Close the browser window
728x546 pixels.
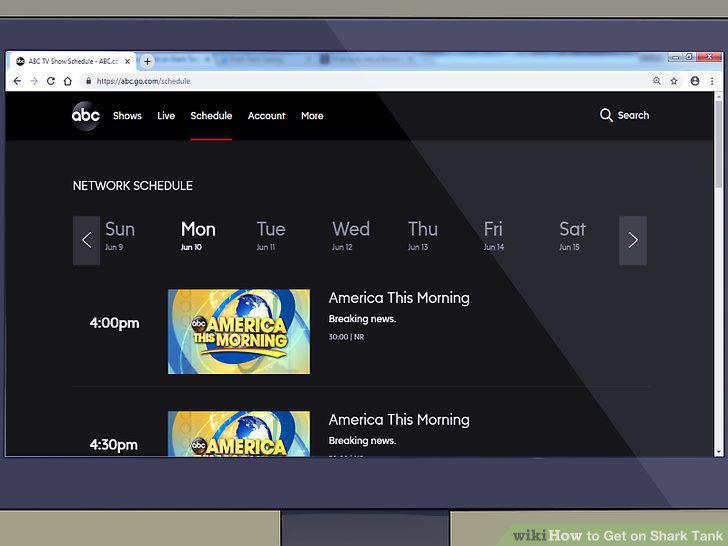(x=709, y=57)
